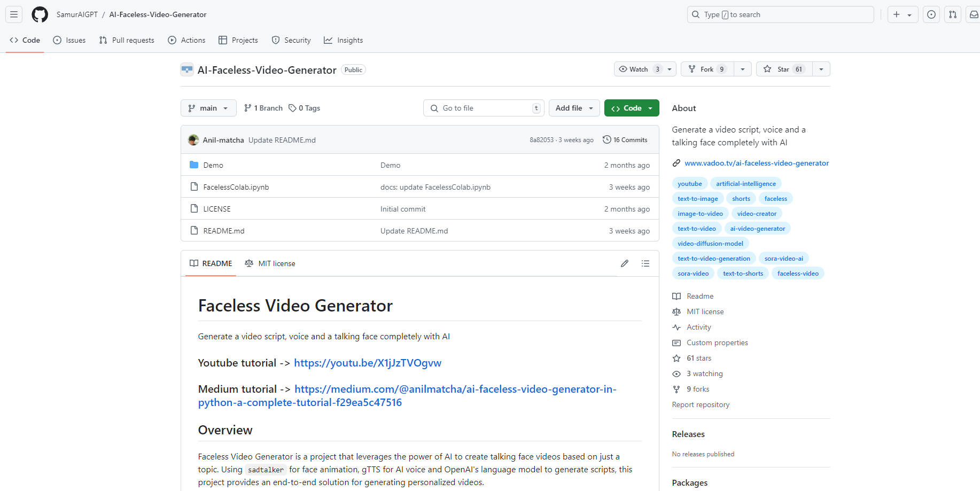Open your pull requests from the header
The image size is (980, 491).
click(952, 14)
